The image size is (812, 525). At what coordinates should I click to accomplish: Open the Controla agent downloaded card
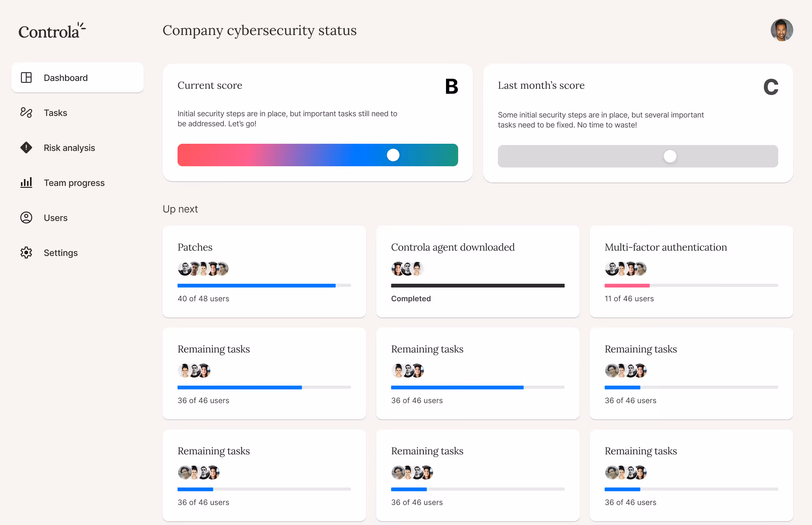pos(453,247)
